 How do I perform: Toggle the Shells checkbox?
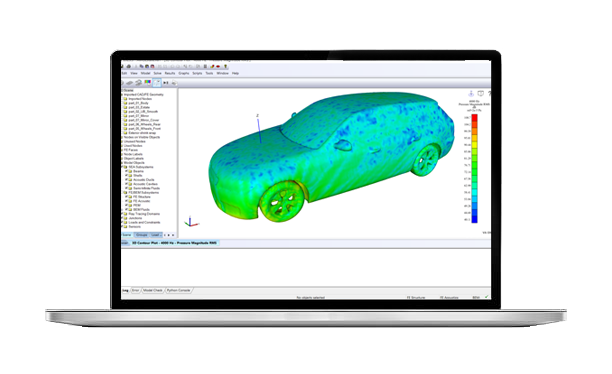tap(126, 175)
